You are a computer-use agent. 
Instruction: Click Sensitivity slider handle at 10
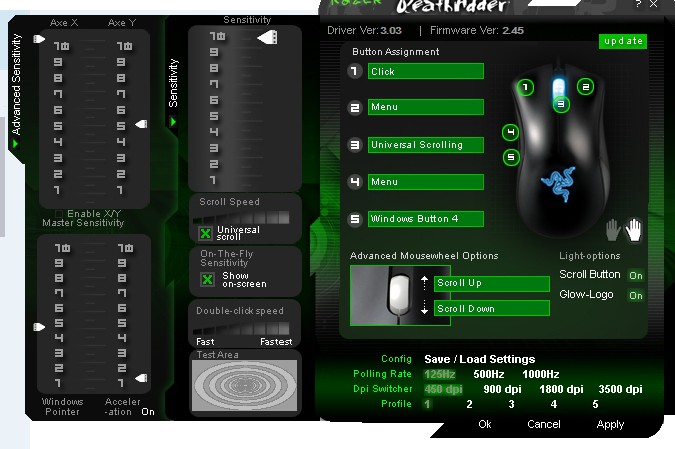[x=268, y=37]
